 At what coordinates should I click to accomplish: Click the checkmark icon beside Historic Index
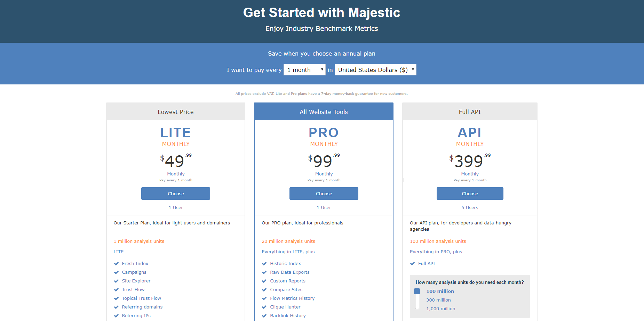(x=264, y=264)
